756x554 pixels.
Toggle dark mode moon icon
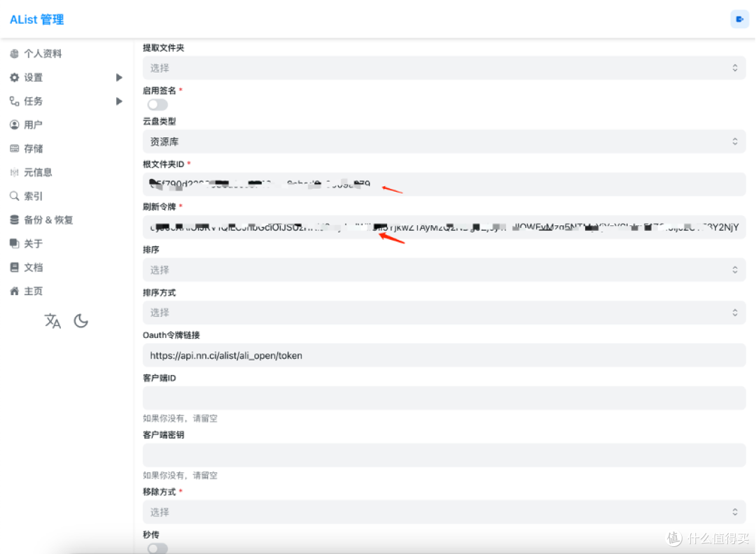(x=81, y=321)
